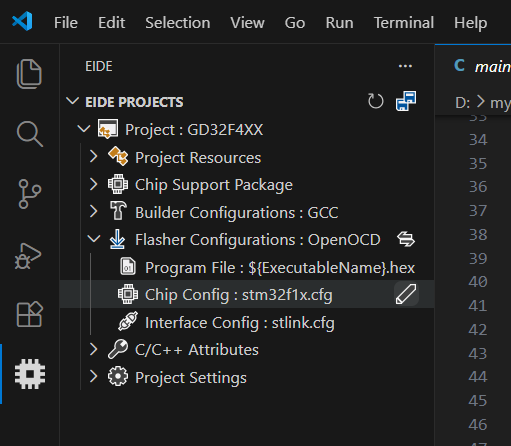511x446 pixels.
Task: Click EIDE panel title
Action: [x=99, y=66]
